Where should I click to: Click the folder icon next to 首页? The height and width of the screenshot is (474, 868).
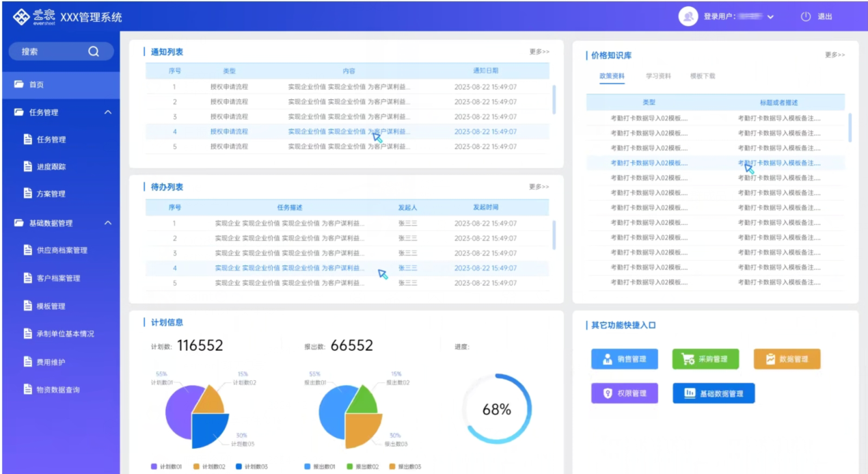pos(19,84)
